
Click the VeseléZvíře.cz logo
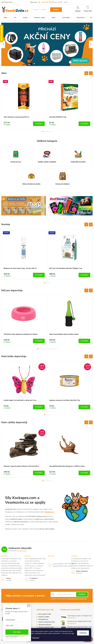coord(15,10)
